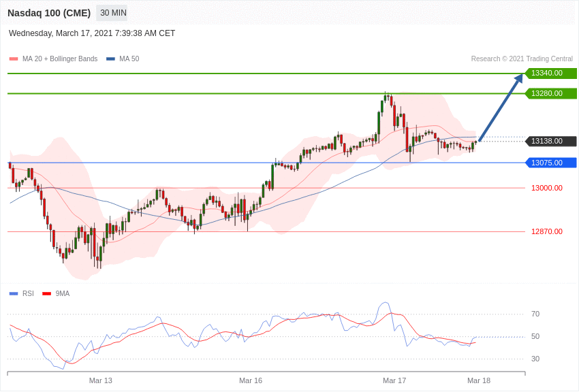Click the 9MA legend label

(63, 293)
